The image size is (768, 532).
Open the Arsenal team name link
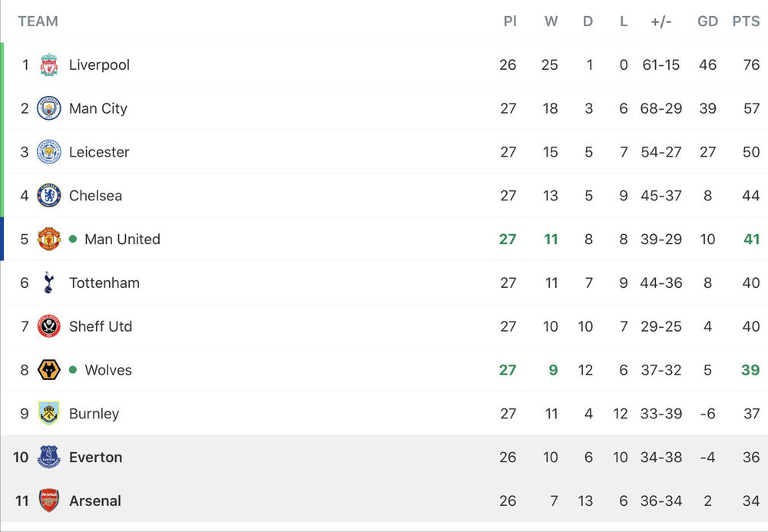(x=95, y=501)
